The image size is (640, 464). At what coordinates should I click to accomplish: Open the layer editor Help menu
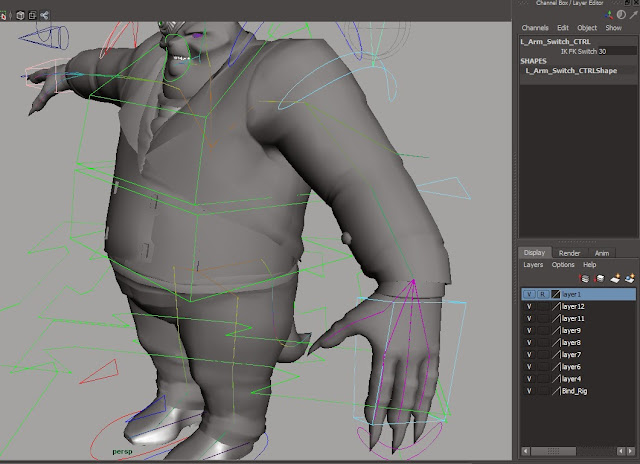[x=589, y=265]
